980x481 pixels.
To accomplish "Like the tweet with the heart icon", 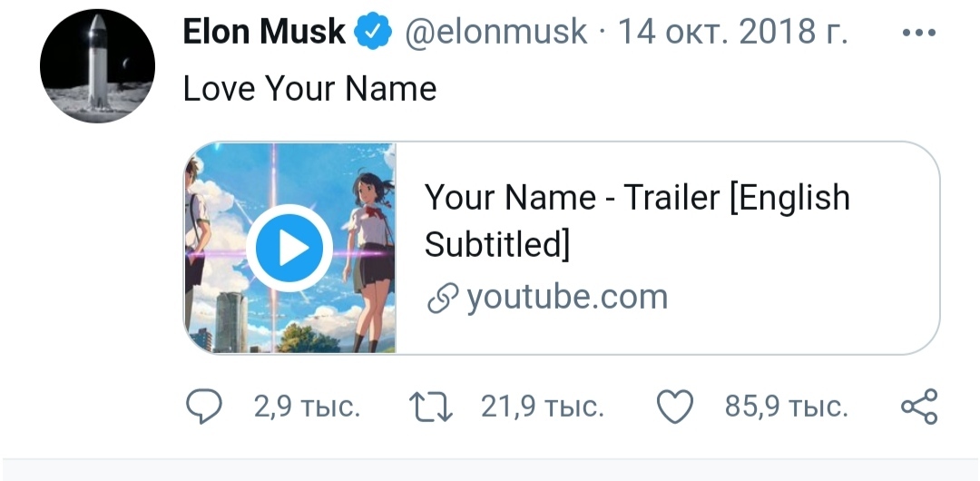I will (x=674, y=407).
